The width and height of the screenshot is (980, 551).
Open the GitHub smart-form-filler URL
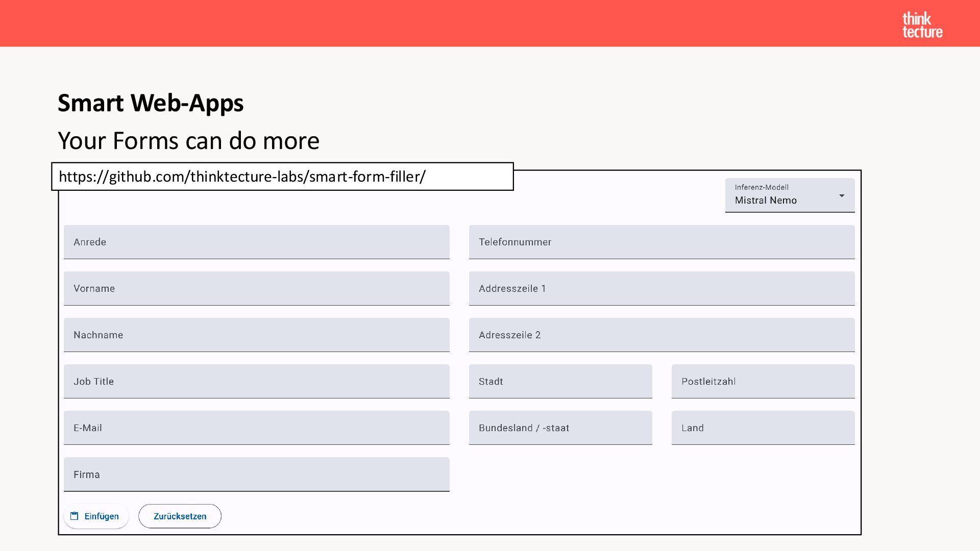pyautogui.click(x=242, y=177)
